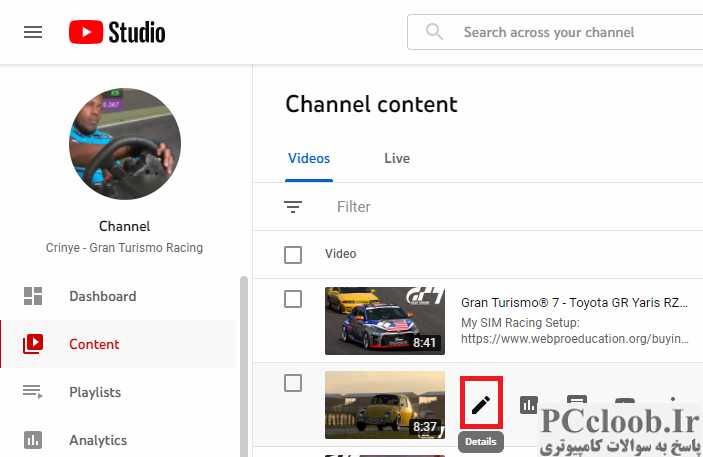Image resolution: width=703 pixels, height=457 pixels.
Task: Focus the Search across your channel field
Action: (555, 32)
